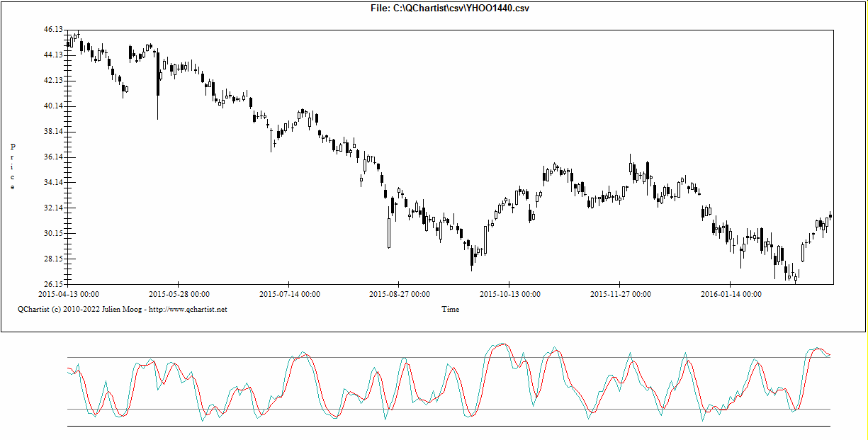868x440 pixels.
Task: Select the 36.14 price axis label
Action: [x=53, y=157]
